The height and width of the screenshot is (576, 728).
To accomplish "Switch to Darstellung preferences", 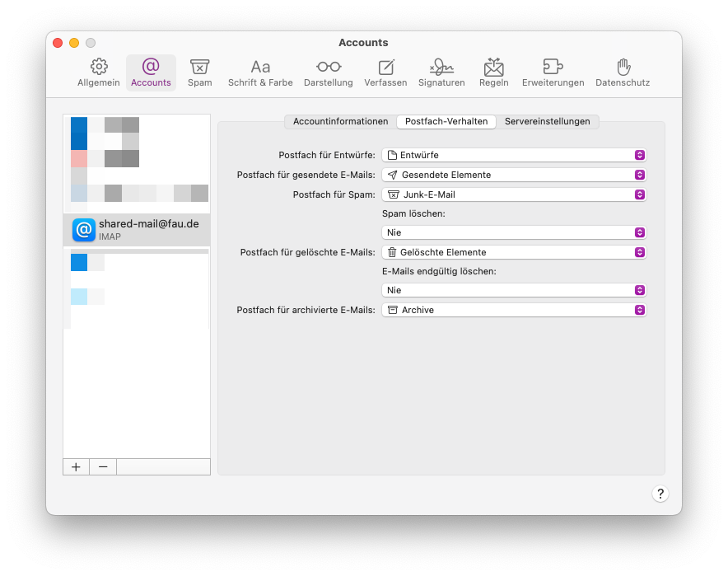I will coord(328,73).
